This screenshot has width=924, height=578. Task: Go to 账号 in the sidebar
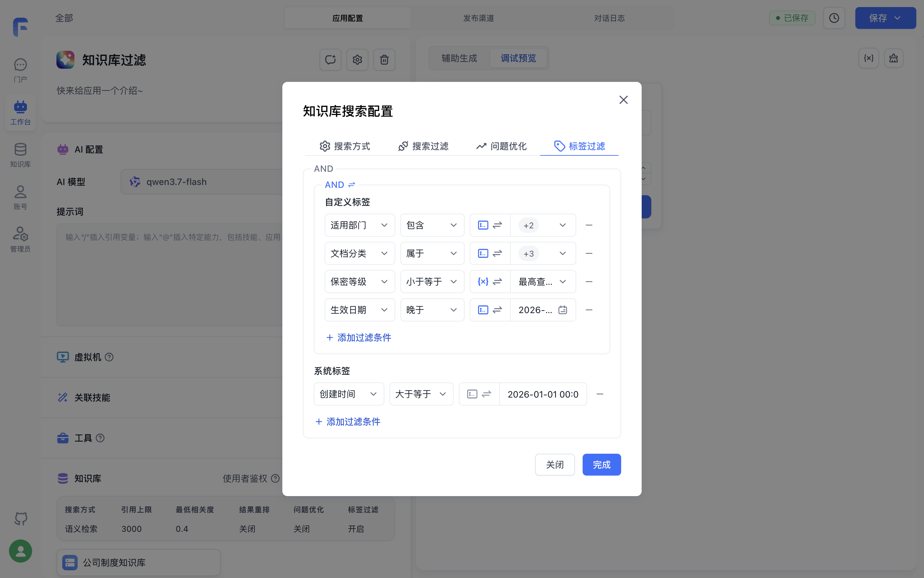click(x=20, y=197)
